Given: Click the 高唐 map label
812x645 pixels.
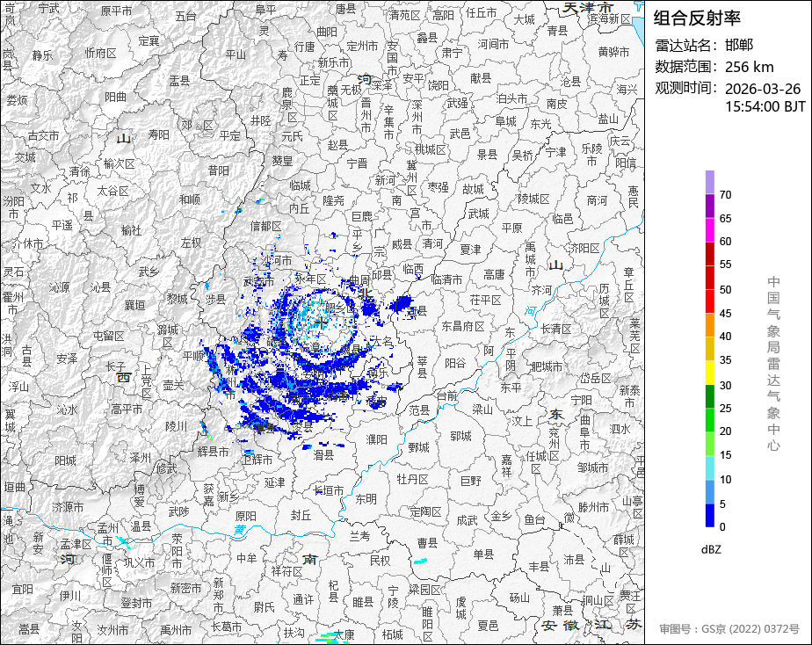Looking at the screenshot, I should 494,274.
